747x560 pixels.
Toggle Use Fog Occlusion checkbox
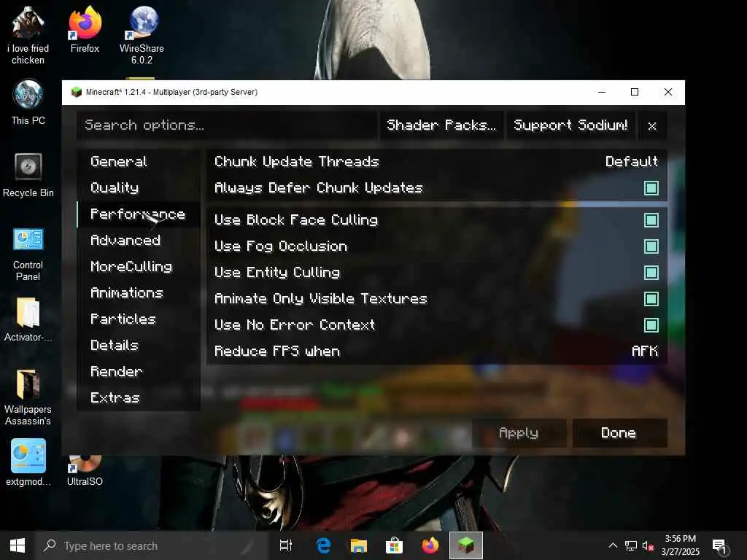[x=651, y=246]
